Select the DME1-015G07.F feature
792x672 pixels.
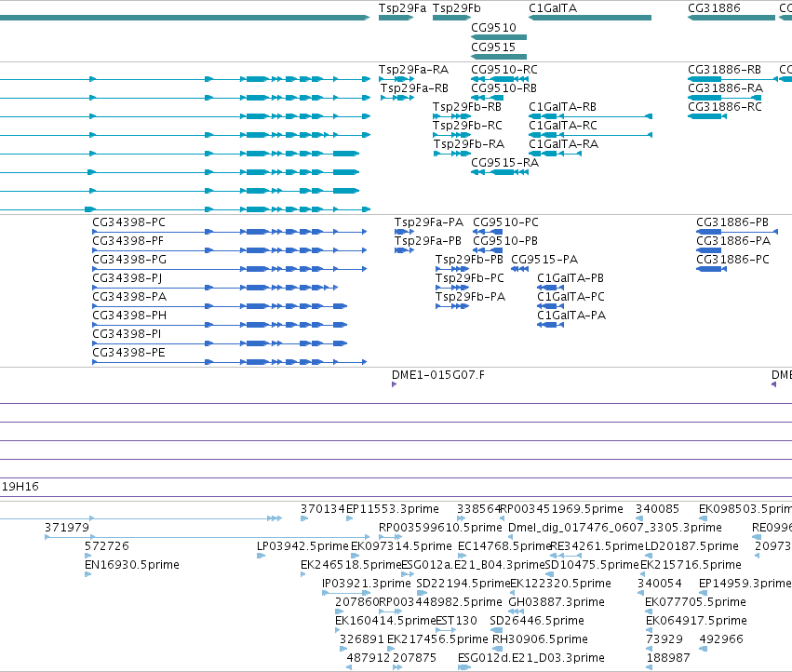tap(438, 375)
